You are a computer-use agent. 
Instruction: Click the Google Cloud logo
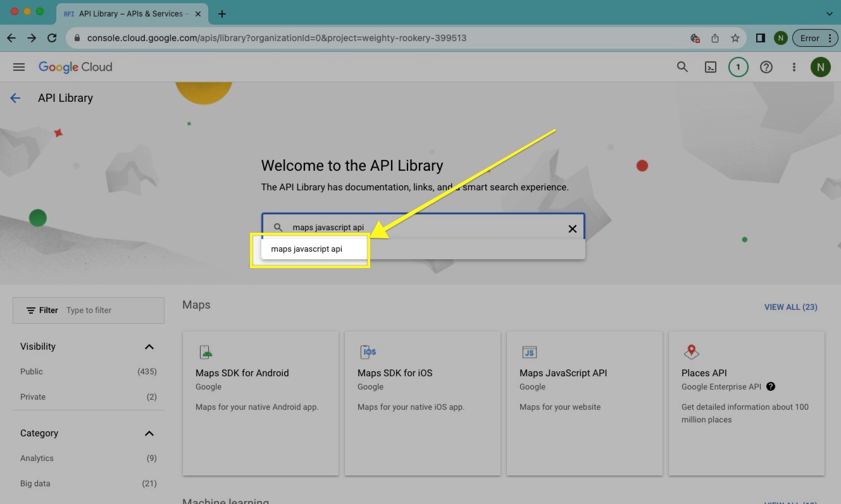75,67
